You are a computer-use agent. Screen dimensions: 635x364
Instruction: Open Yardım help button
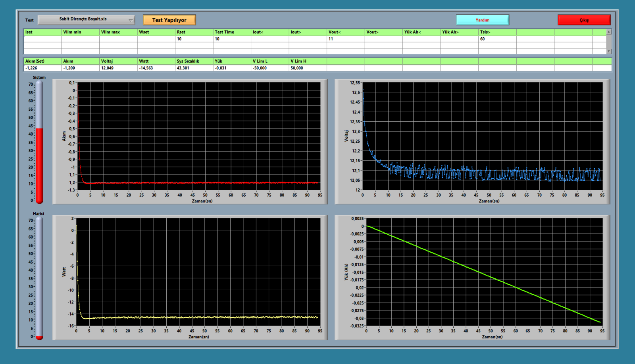click(x=483, y=20)
